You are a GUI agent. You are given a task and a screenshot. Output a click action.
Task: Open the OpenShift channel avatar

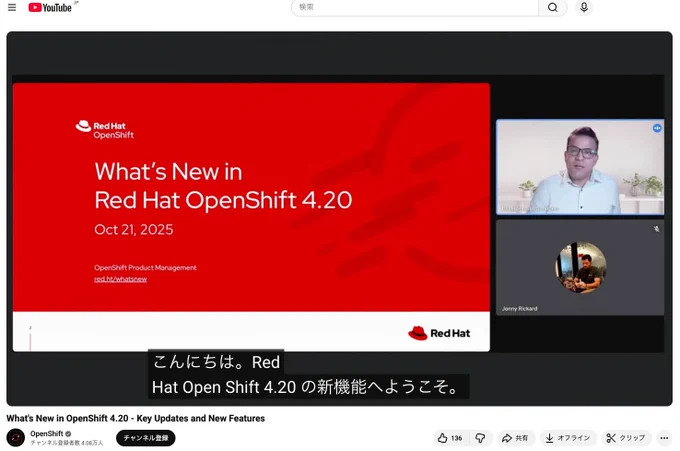pos(16,438)
